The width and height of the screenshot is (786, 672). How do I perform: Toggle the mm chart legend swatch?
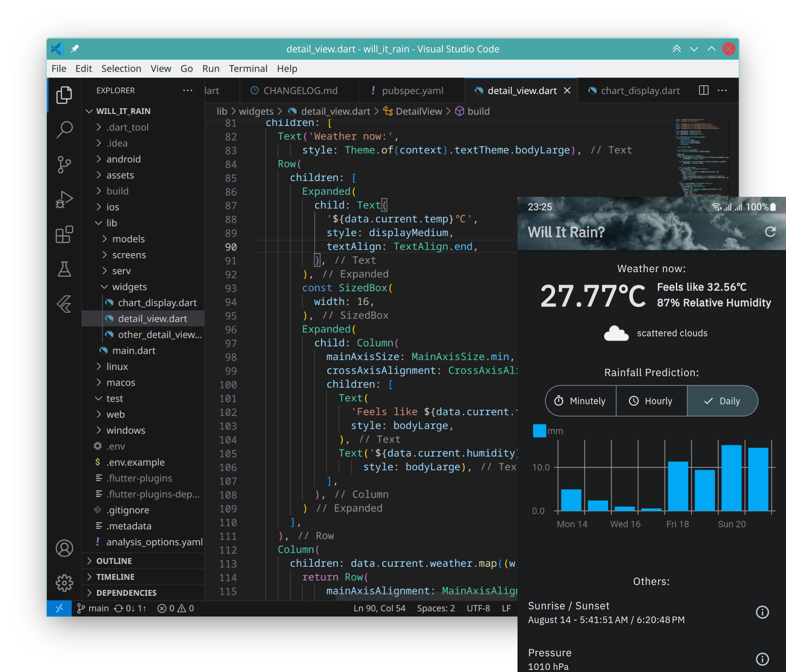tap(539, 431)
